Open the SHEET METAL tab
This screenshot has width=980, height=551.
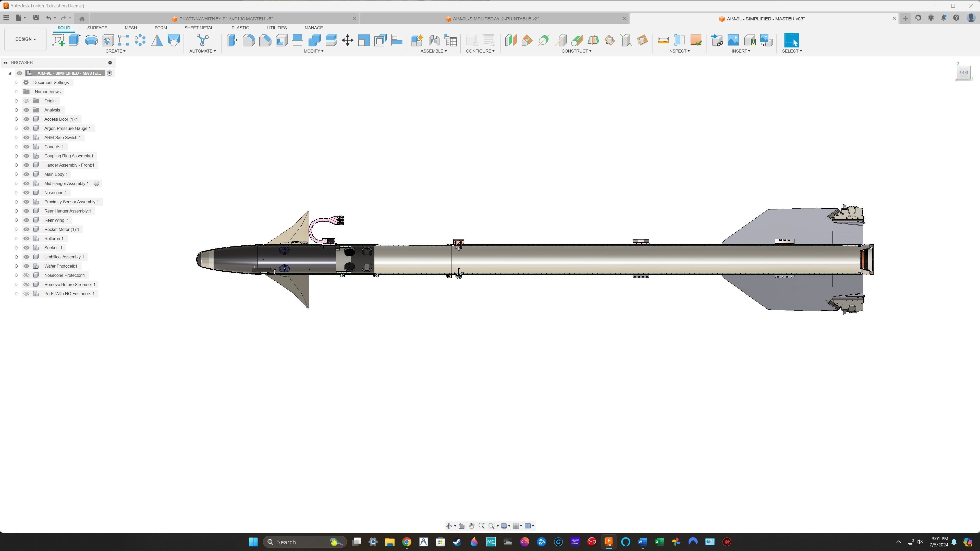point(199,28)
